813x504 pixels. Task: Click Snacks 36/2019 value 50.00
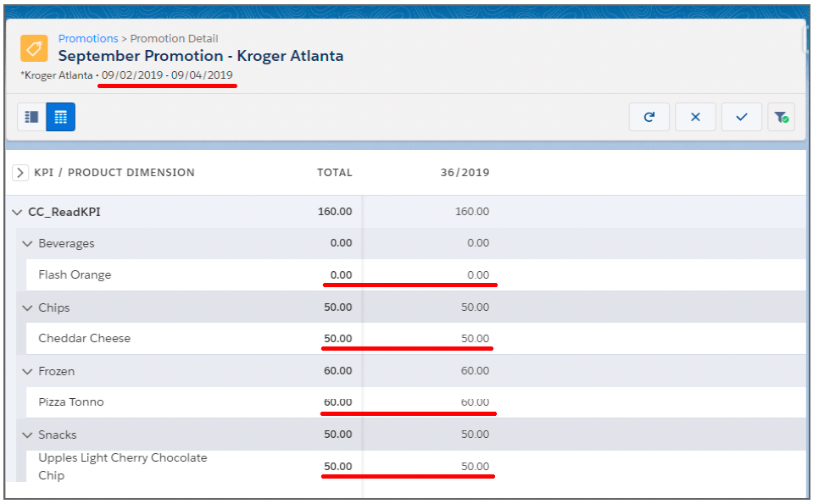475,435
